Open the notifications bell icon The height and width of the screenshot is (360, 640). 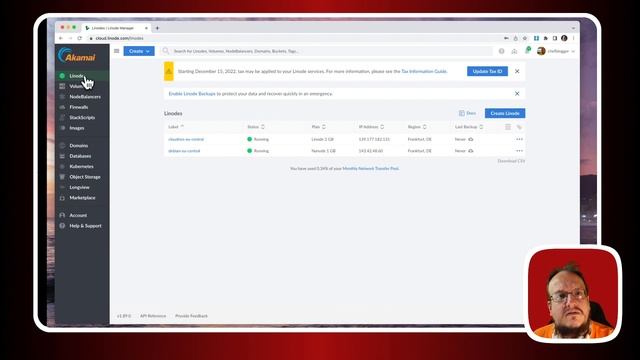pos(527,51)
